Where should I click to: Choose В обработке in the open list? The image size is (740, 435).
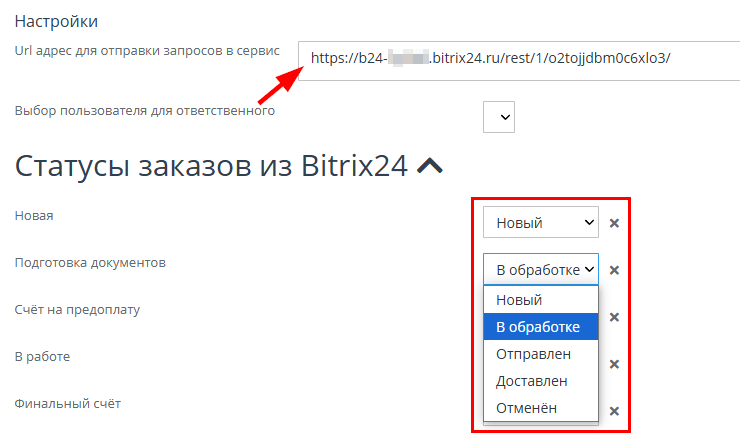540,327
